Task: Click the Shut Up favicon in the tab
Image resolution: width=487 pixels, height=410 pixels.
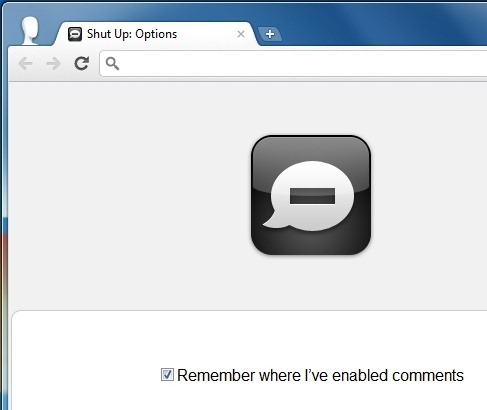Action: point(75,34)
